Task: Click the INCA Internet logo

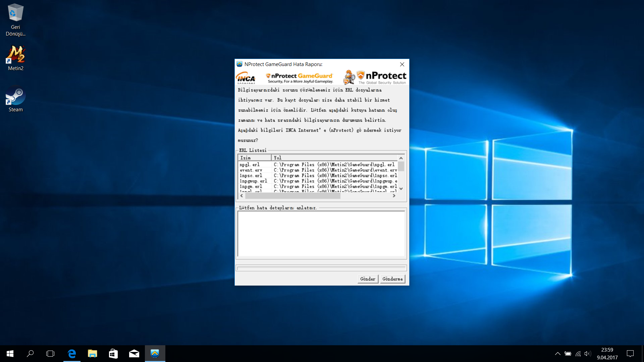Action: [246, 78]
